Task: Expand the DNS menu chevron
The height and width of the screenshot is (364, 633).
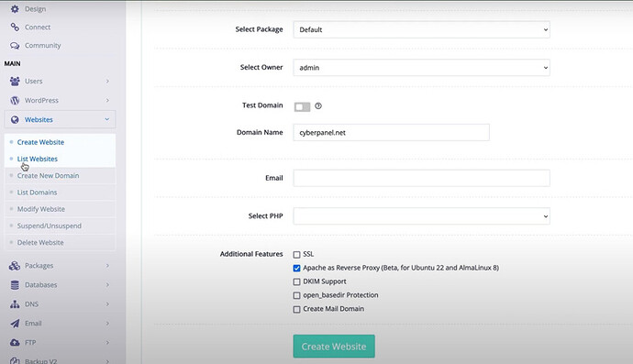Action: coord(107,303)
